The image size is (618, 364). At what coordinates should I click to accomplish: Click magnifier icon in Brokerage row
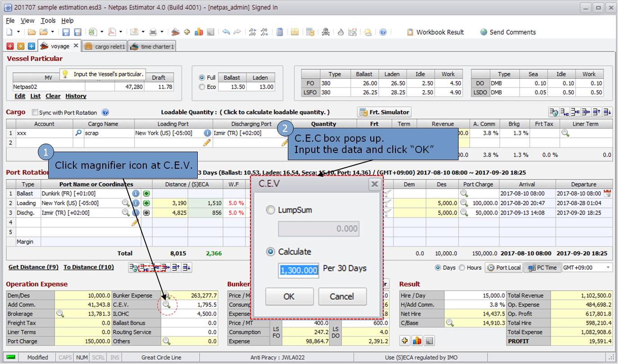point(60,314)
